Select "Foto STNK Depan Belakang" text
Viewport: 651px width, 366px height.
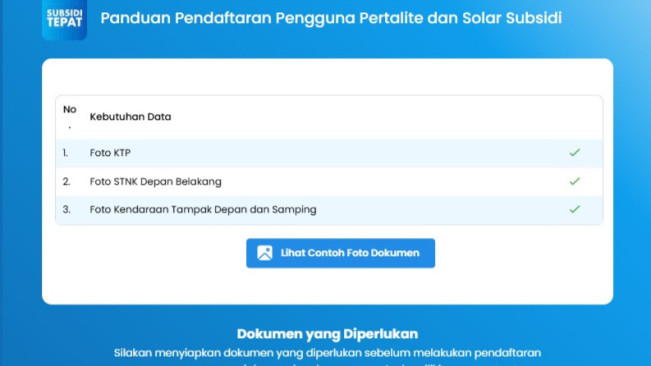[156, 181]
